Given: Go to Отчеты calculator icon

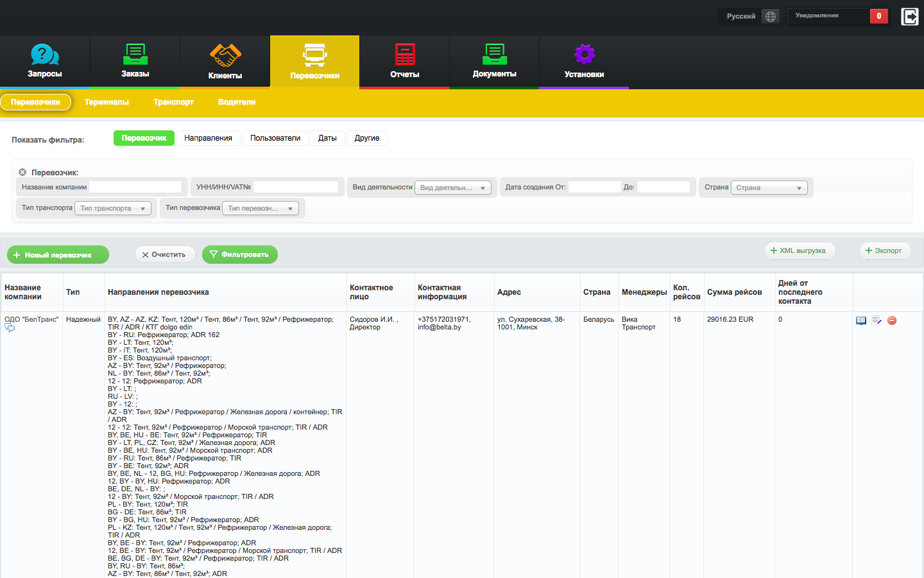Looking at the screenshot, I should (405, 55).
